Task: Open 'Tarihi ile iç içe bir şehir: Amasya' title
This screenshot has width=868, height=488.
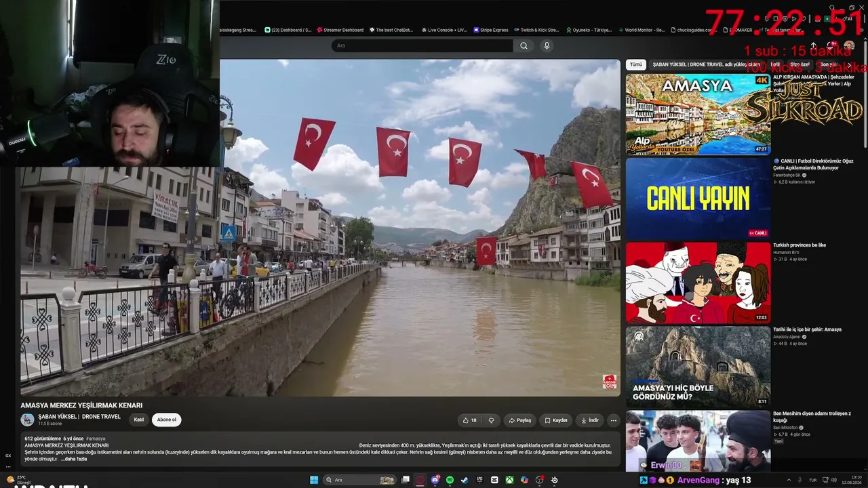Action: coord(807,329)
